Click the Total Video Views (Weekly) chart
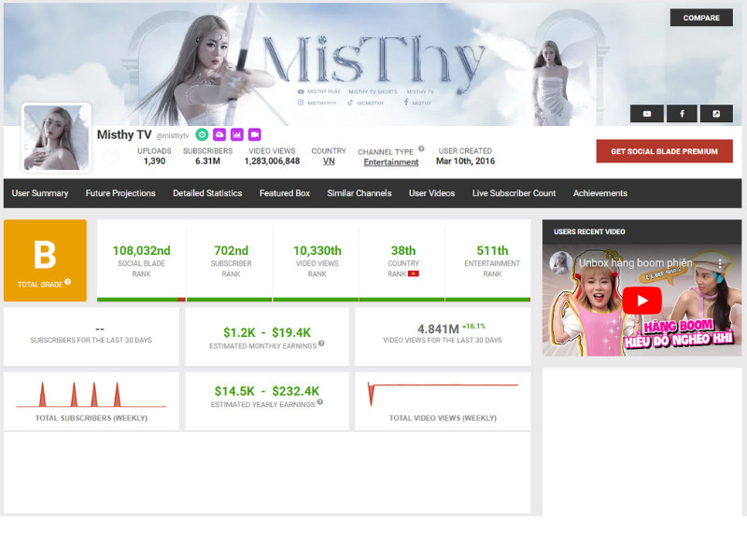The height and width of the screenshot is (560, 747). [443, 395]
